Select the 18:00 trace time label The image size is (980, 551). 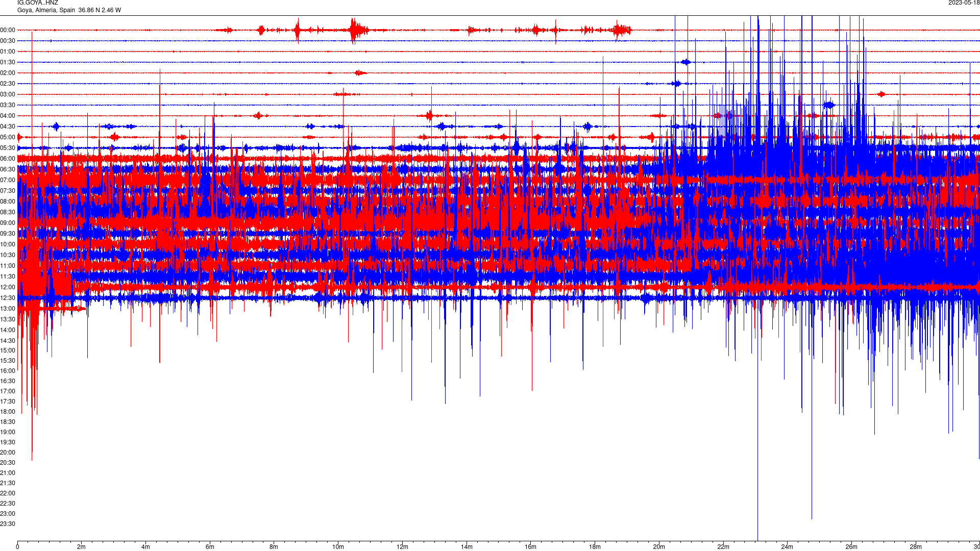[x=8, y=412]
